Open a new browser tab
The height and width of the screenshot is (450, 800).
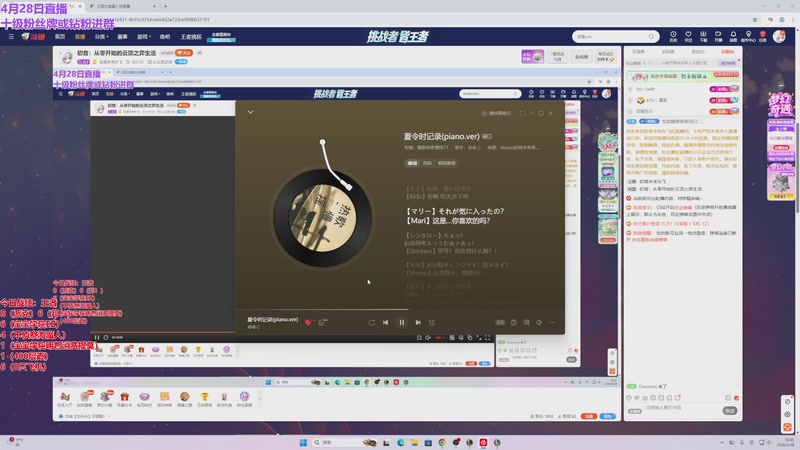[165, 6]
